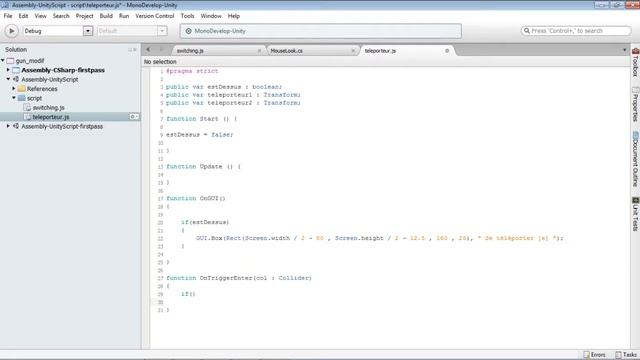Expand the References folder
This screenshot has width=640, height=360.
14,89
